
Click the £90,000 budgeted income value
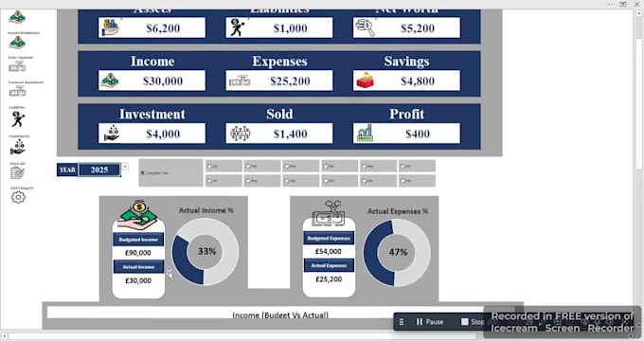[x=138, y=253]
